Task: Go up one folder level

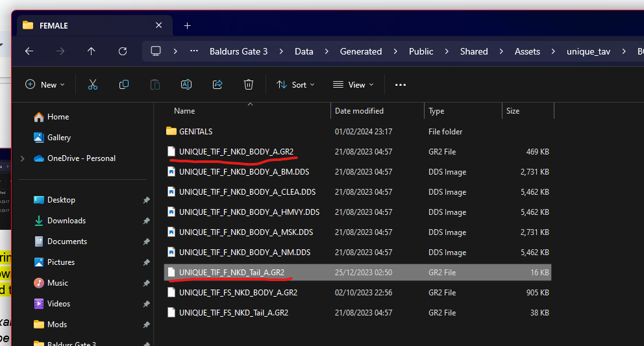Action: [91, 51]
